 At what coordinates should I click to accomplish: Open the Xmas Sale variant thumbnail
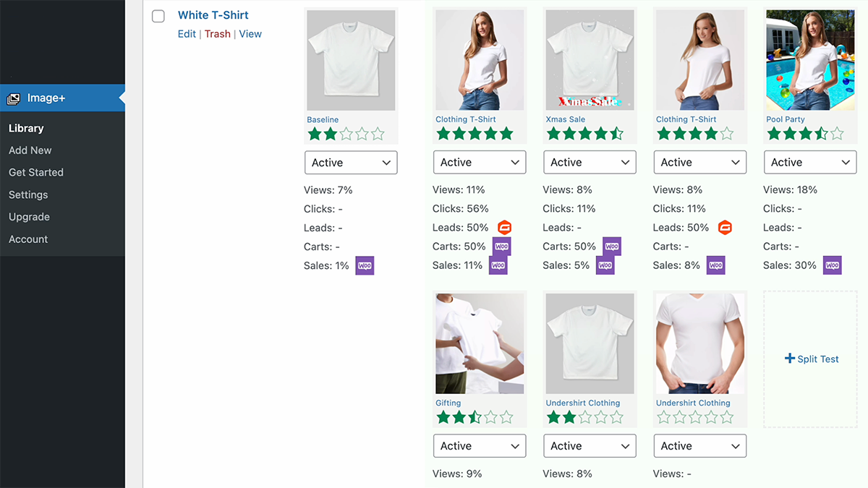tap(590, 60)
